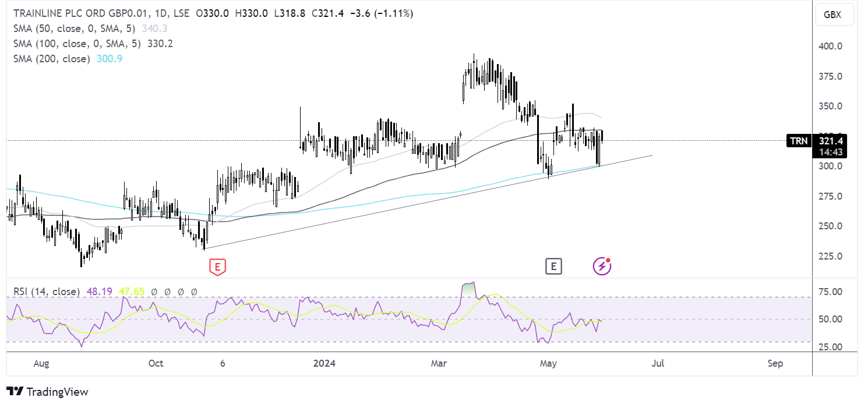The width and height of the screenshot is (868, 408).
Task: Click the 300.9 SMA value
Action: [110, 59]
